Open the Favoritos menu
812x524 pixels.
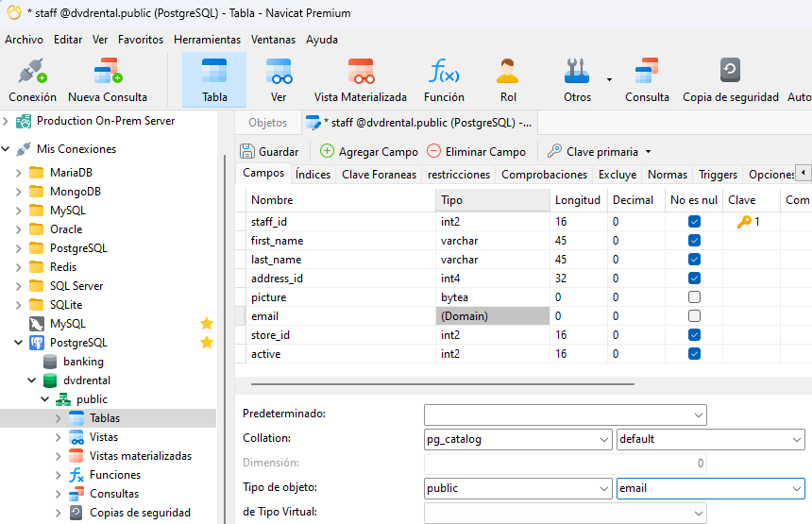pyautogui.click(x=141, y=40)
